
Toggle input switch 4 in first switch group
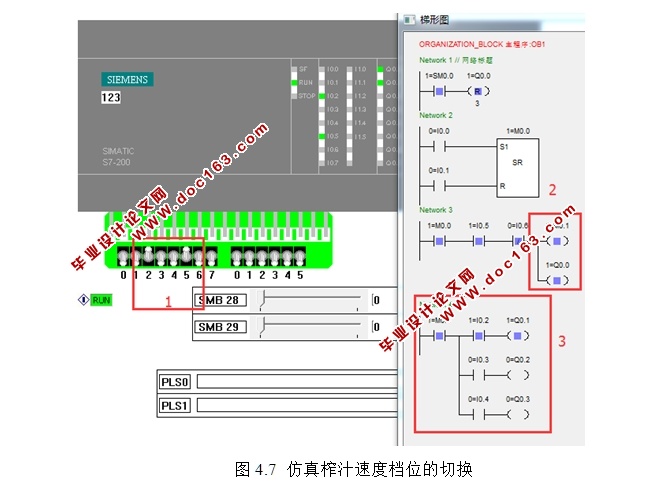[174, 257]
